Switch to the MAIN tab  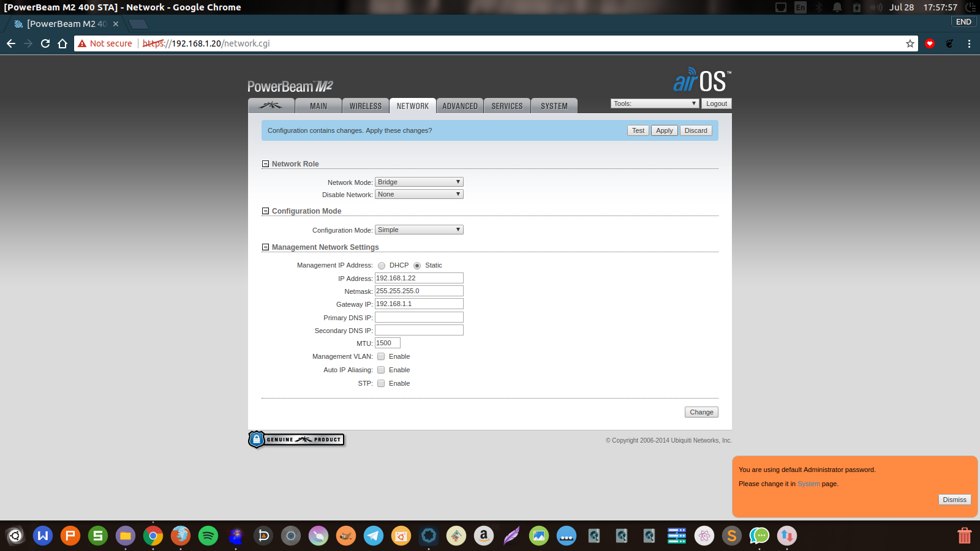point(318,105)
